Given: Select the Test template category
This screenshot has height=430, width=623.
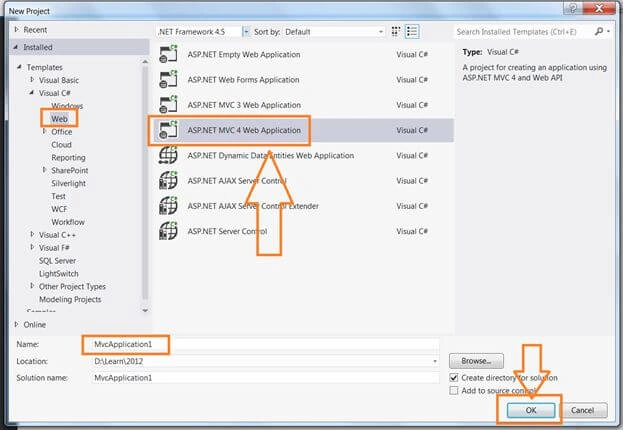Looking at the screenshot, I should (58, 196).
